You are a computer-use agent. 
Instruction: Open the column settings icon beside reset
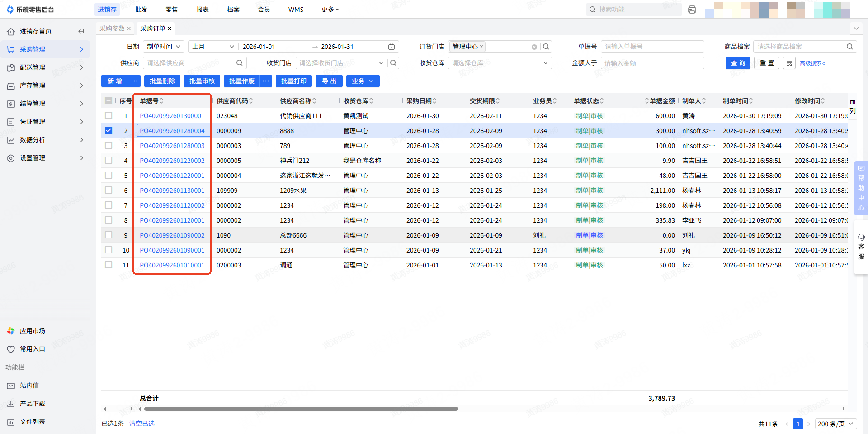(789, 63)
